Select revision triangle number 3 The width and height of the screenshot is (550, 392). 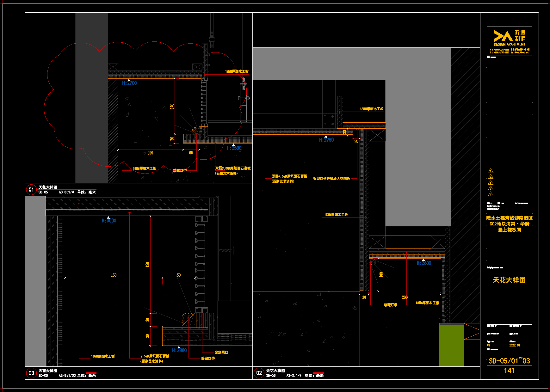491,183
